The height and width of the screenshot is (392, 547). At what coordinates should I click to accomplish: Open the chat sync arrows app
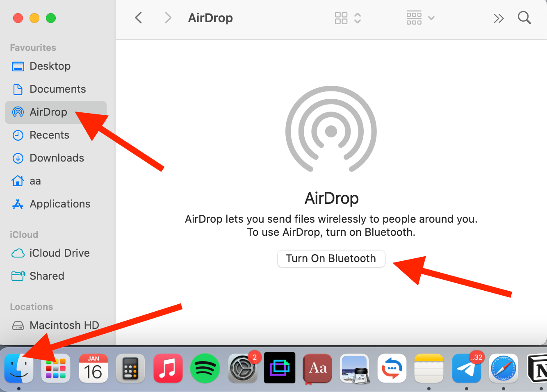[392, 368]
